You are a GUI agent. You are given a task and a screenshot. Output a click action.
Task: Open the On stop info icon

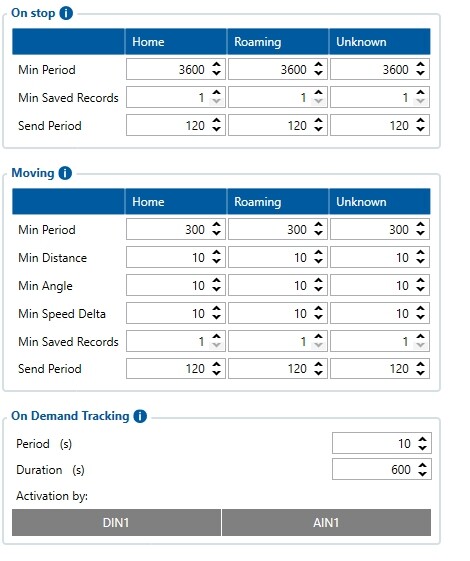pyautogui.click(x=66, y=13)
